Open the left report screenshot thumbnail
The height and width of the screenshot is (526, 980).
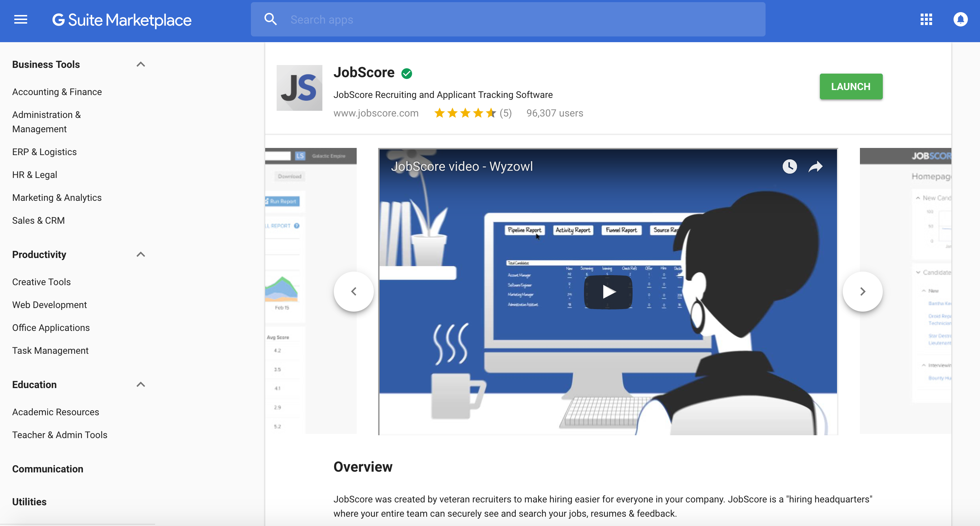coord(311,291)
